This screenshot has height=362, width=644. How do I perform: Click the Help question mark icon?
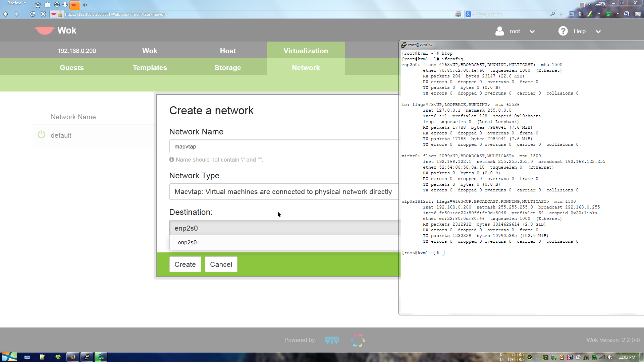pyautogui.click(x=563, y=31)
